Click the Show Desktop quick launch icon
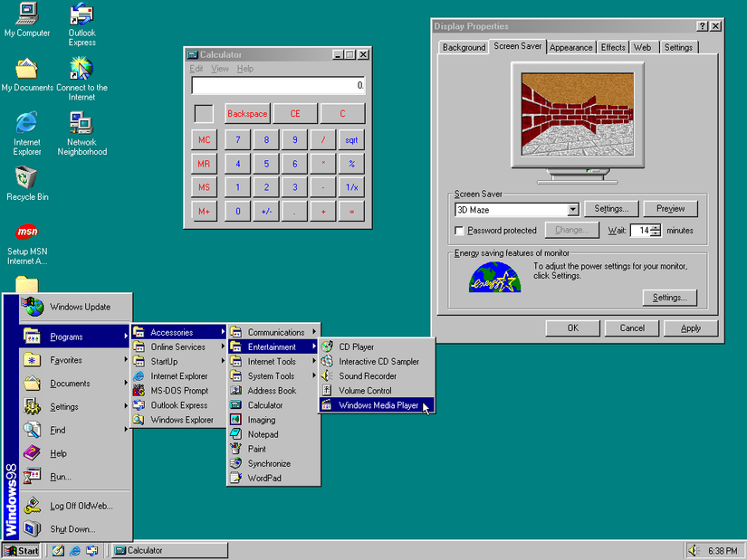The height and width of the screenshot is (560, 747). [x=56, y=550]
